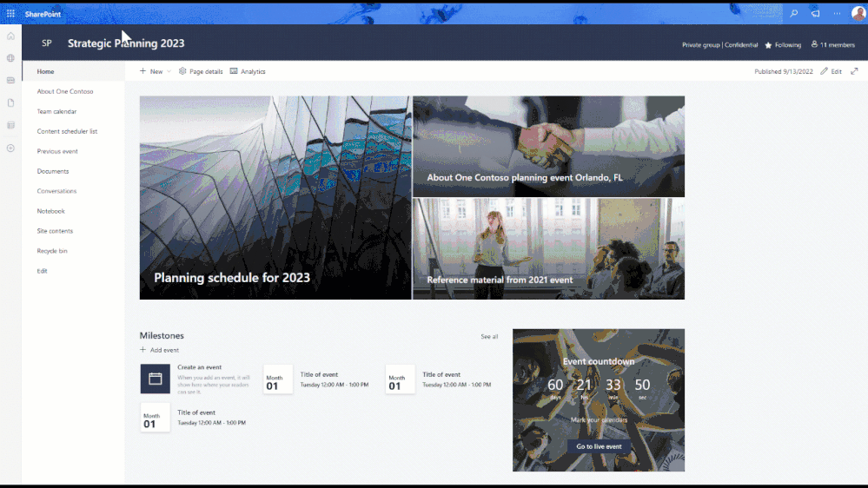The width and height of the screenshot is (868, 488).
Task: Click the Edit page pencil button
Action: (x=831, y=71)
